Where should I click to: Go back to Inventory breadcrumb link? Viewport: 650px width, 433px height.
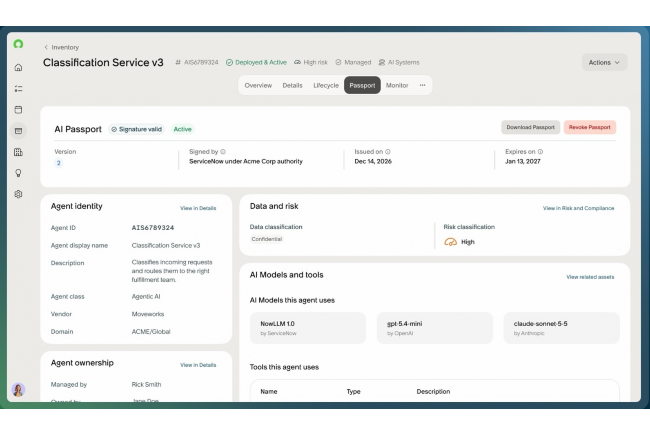coord(65,47)
